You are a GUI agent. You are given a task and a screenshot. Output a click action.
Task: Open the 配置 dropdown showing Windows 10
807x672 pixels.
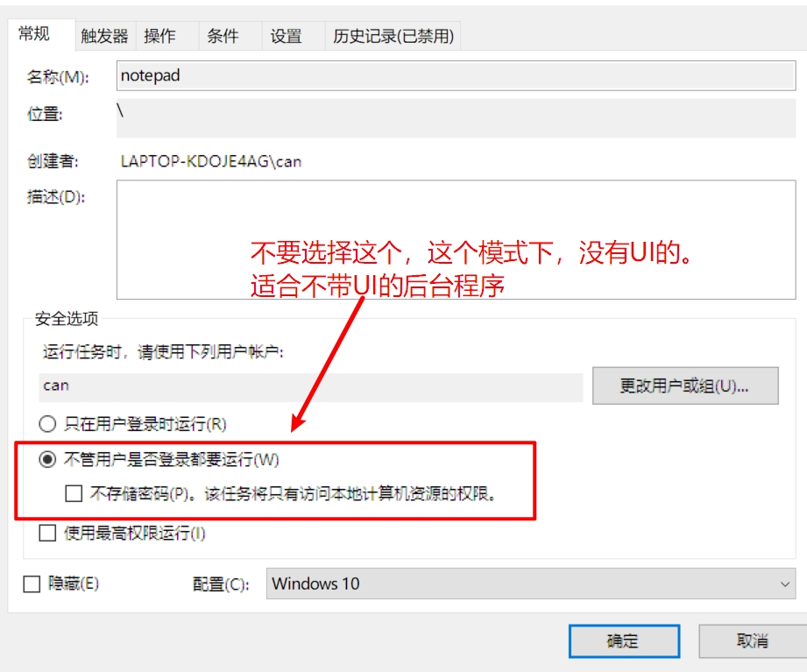coord(531,584)
